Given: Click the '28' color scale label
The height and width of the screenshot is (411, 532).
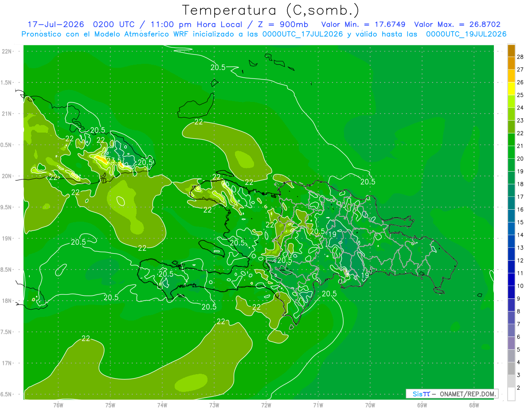Looking at the screenshot, I should 520,57.
